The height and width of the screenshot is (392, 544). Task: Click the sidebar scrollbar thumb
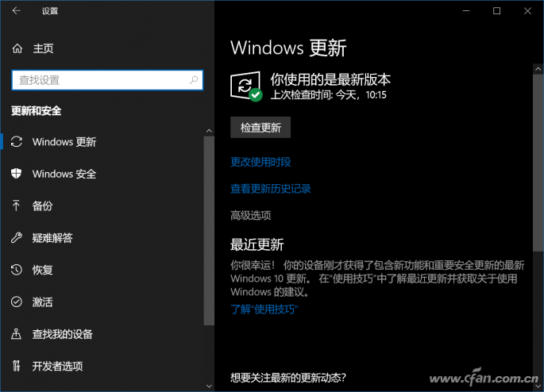click(209, 230)
